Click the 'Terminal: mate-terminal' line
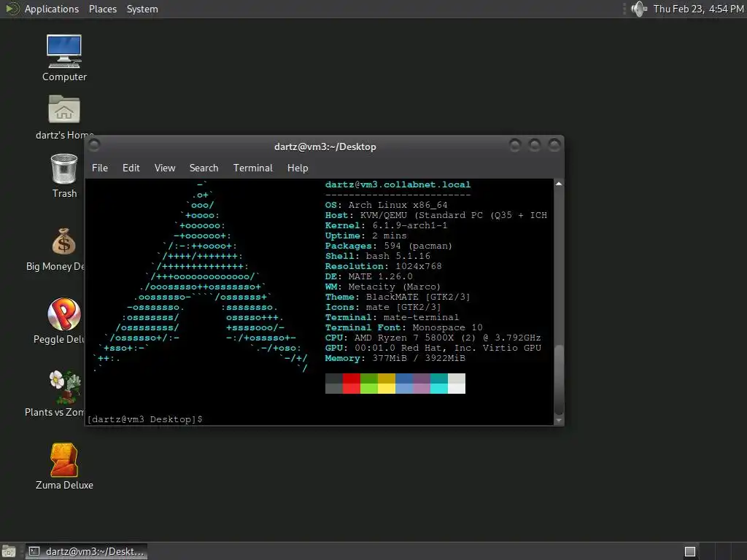Viewport: 747px width, 560px height. [x=392, y=317]
